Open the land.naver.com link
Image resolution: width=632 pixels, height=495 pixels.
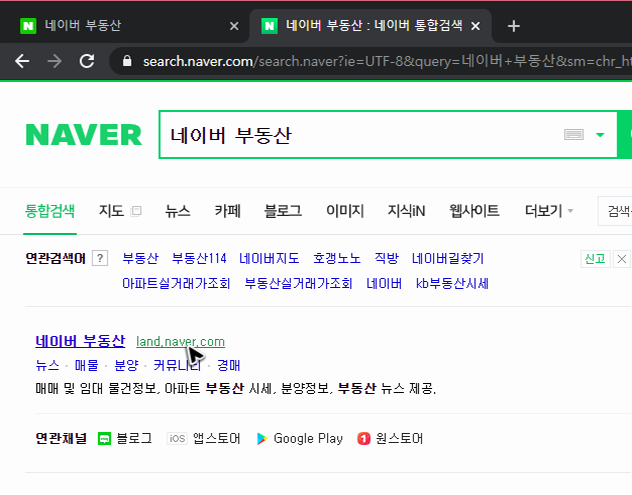coord(180,342)
